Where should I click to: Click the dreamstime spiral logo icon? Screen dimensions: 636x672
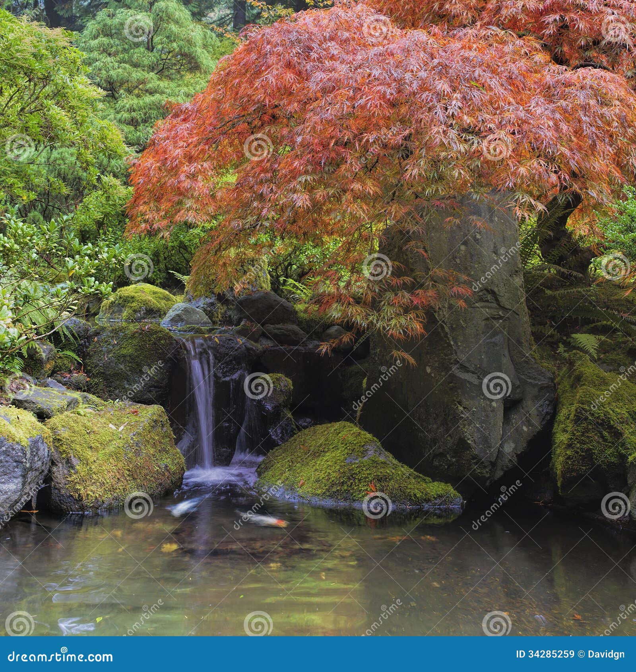click(x=64, y=650)
